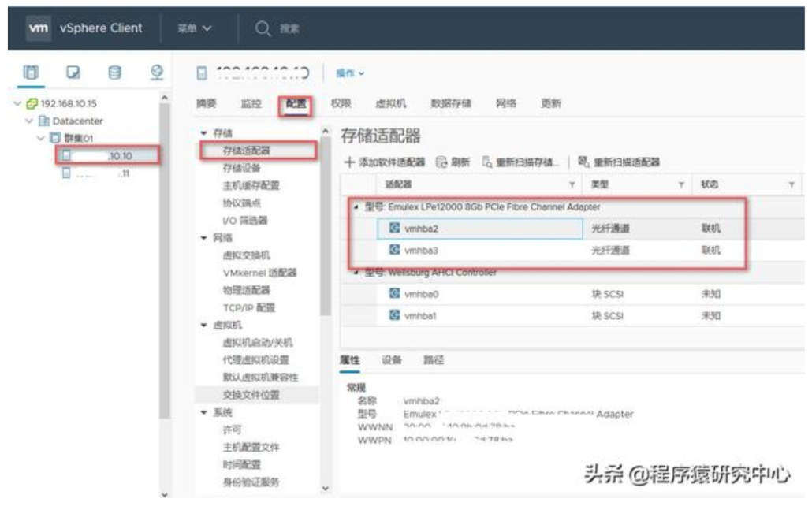
Task: Click the vmhba0 adapter icon
Action: 395,294
